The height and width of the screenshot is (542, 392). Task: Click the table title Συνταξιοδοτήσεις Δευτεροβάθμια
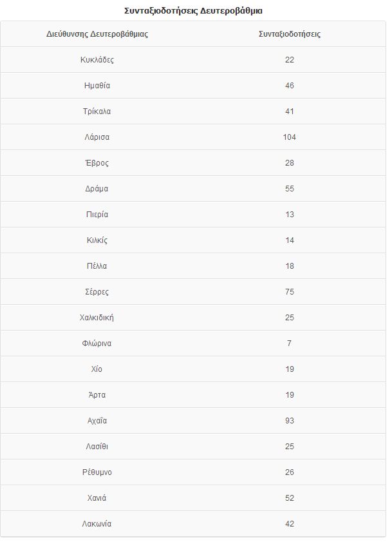coord(193,11)
